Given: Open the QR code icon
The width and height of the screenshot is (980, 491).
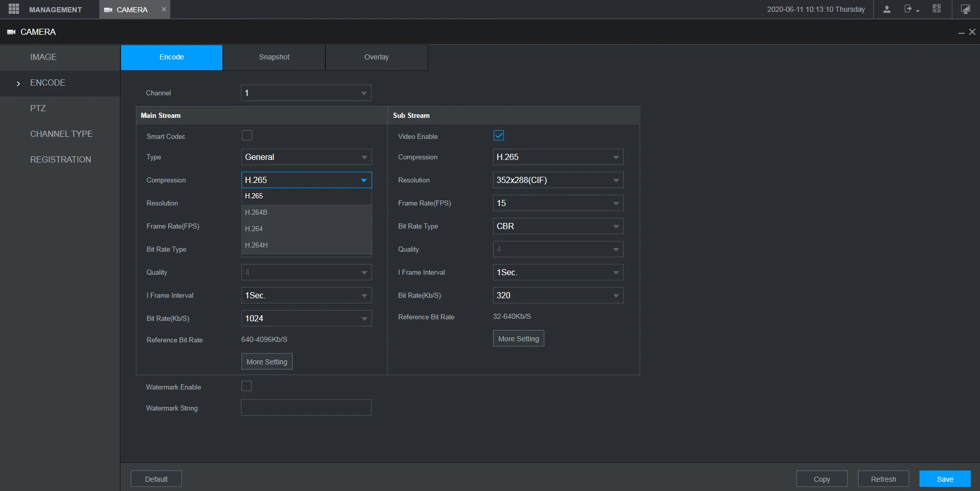Looking at the screenshot, I should point(936,9).
